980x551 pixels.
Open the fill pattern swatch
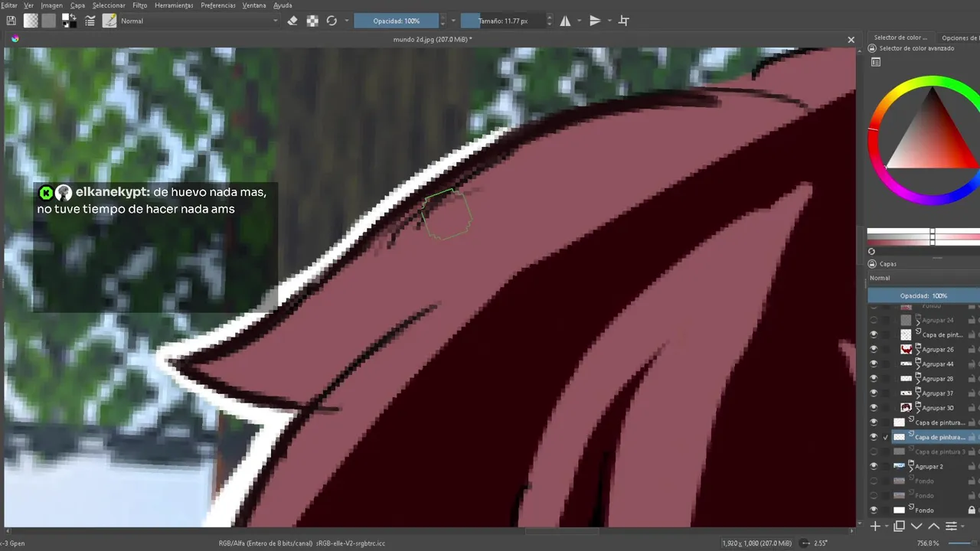tap(49, 21)
